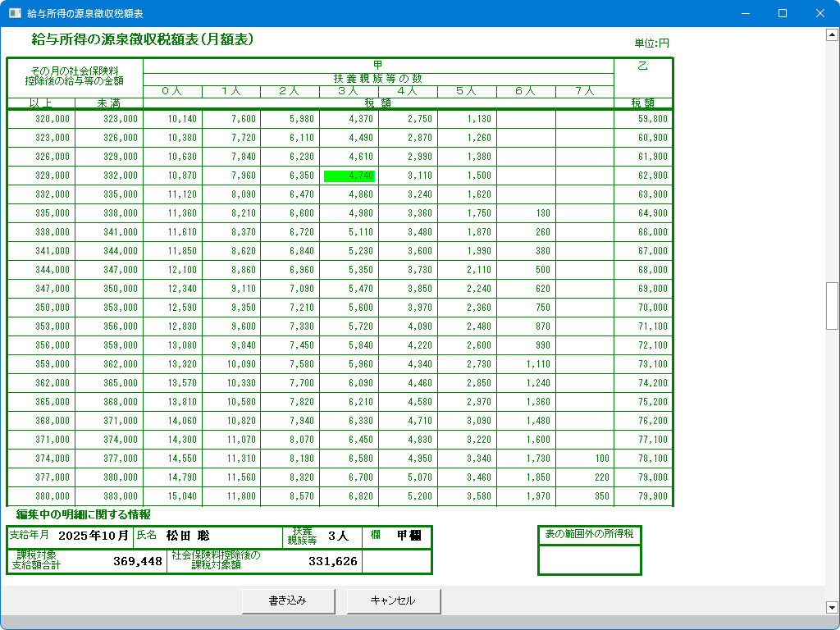Click the scroll down arrow of the vertical scrollbar

click(832, 607)
